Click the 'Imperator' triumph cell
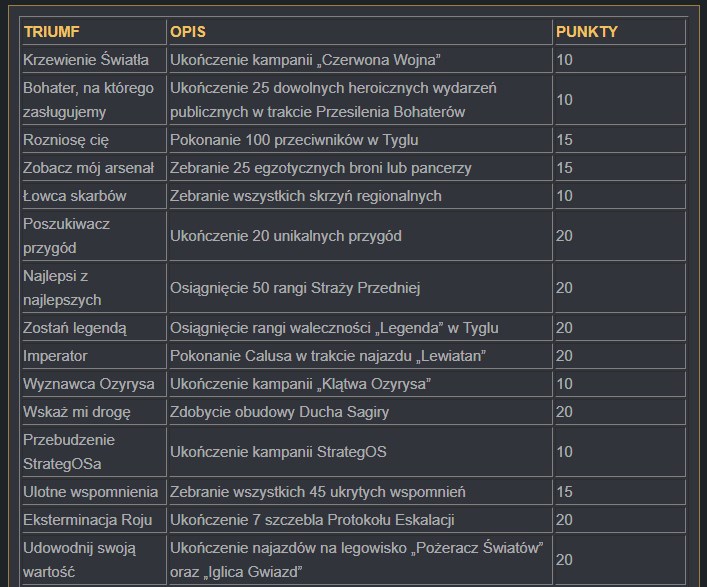The image size is (707, 587). [x=55, y=356]
